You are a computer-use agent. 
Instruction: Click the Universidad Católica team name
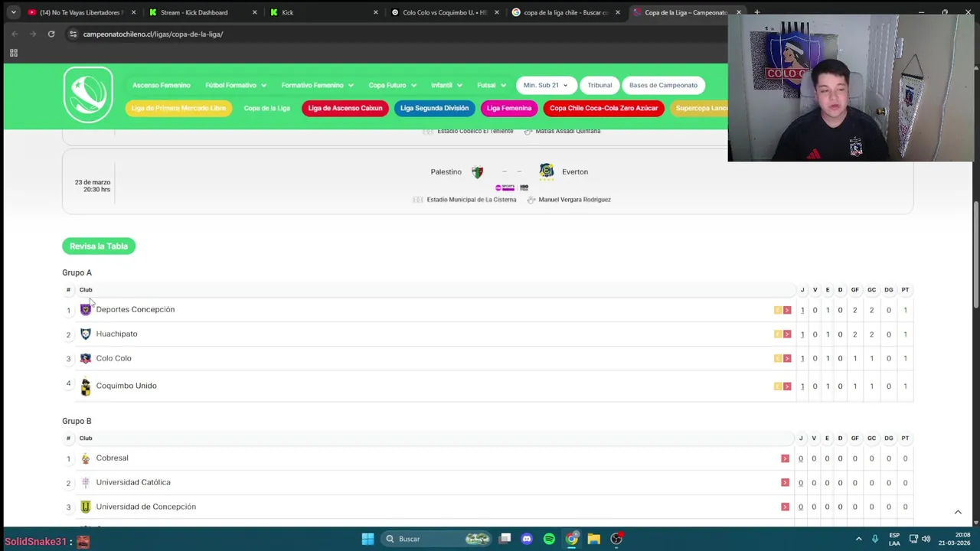click(x=133, y=482)
